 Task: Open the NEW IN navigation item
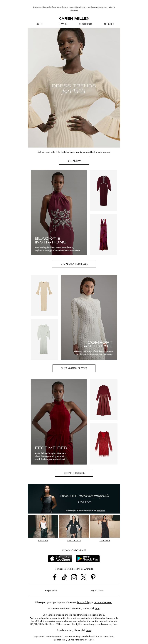point(62,24)
